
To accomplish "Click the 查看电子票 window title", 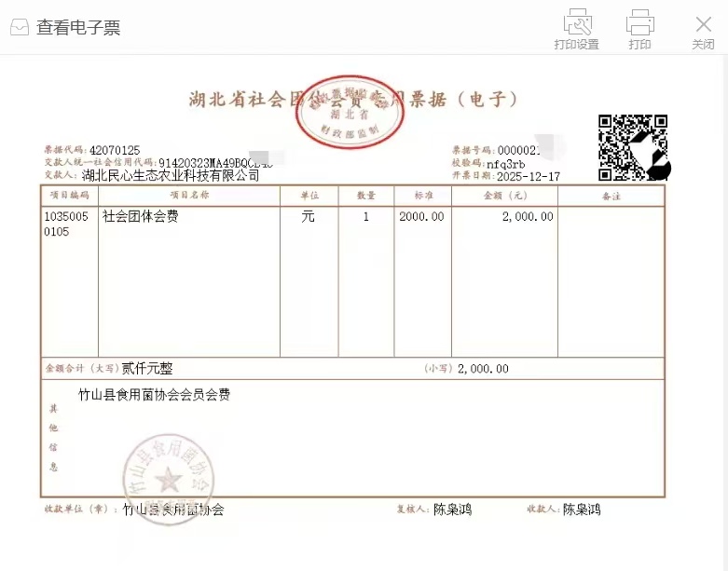I will pos(78,28).
